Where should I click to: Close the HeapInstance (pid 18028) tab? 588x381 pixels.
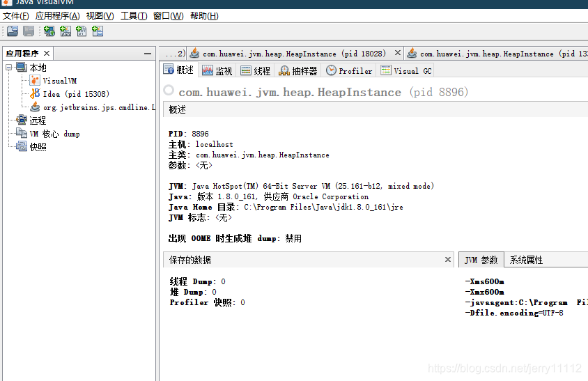click(x=398, y=53)
